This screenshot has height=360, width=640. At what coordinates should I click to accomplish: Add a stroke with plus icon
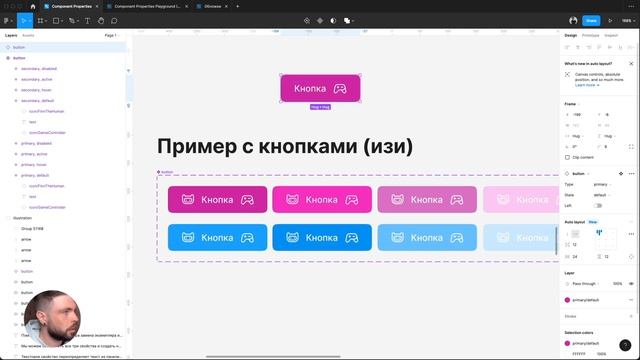631,316
